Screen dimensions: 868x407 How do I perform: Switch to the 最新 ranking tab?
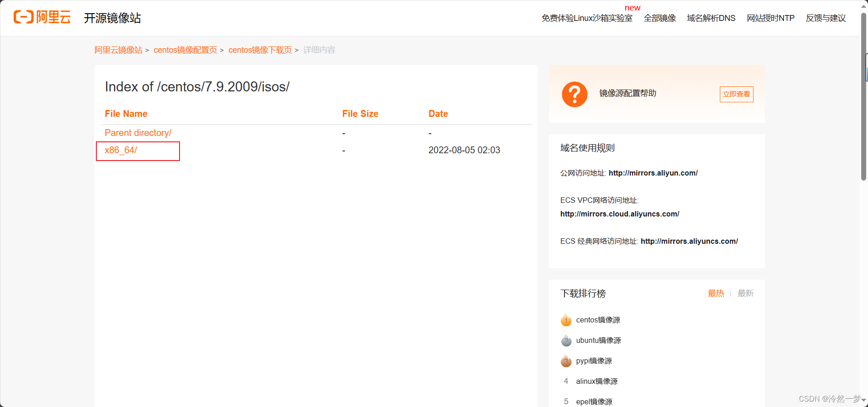click(745, 293)
